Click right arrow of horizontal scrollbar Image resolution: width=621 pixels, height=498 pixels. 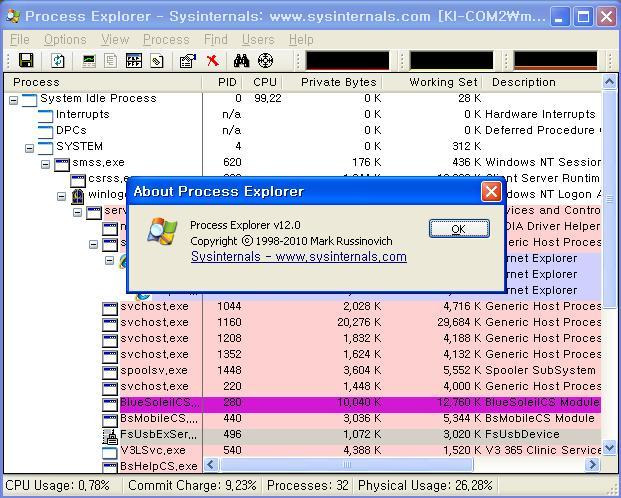pyautogui.click(x=592, y=464)
